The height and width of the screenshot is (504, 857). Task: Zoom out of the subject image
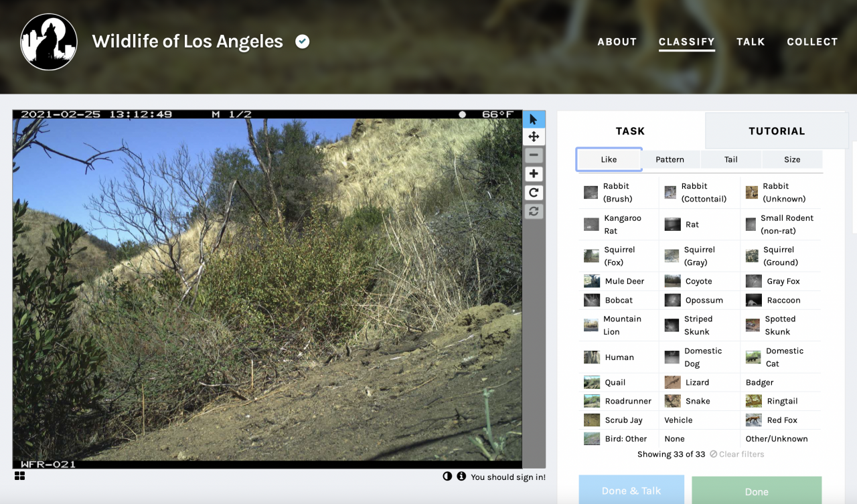coord(534,155)
